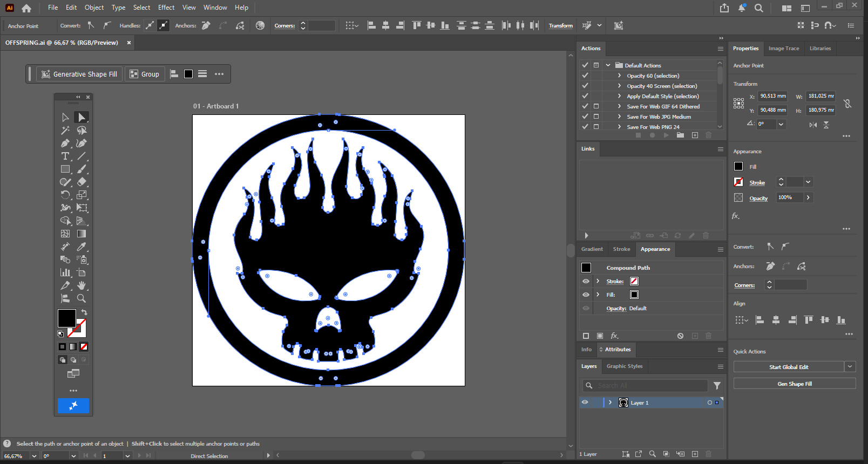Select the Magic Wand tool

[65, 130]
